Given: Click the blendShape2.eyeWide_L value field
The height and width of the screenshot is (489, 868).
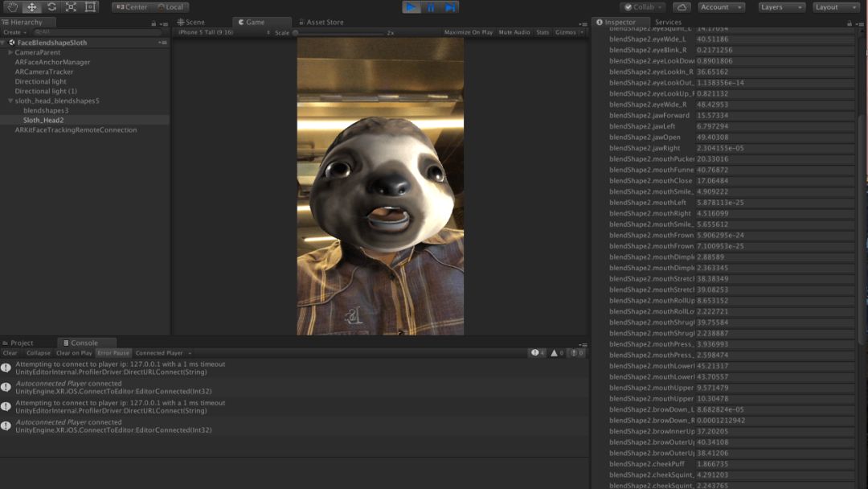Looking at the screenshot, I should pos(775,39).
